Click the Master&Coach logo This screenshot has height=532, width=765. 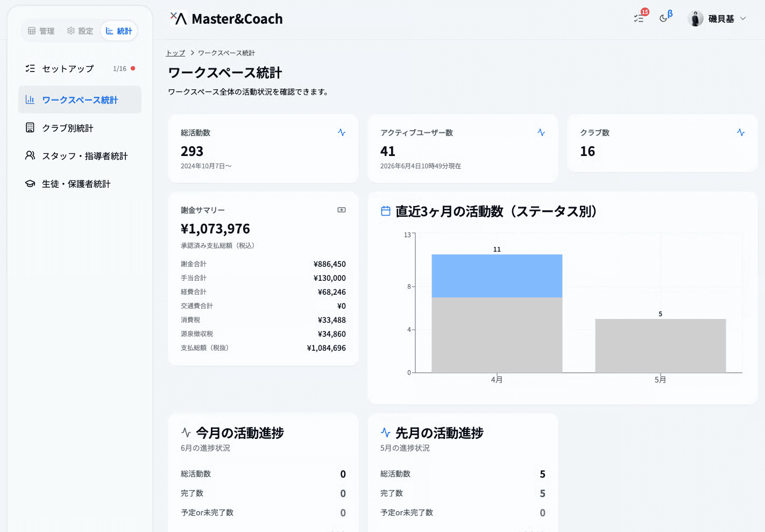tap(226, 19)
